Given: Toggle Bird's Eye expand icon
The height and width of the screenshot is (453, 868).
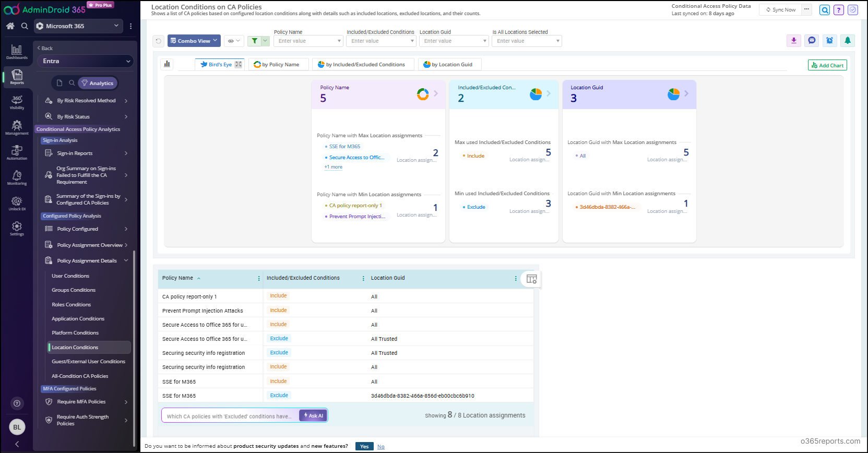Looking at the screenshot, I should click(239, 64).
